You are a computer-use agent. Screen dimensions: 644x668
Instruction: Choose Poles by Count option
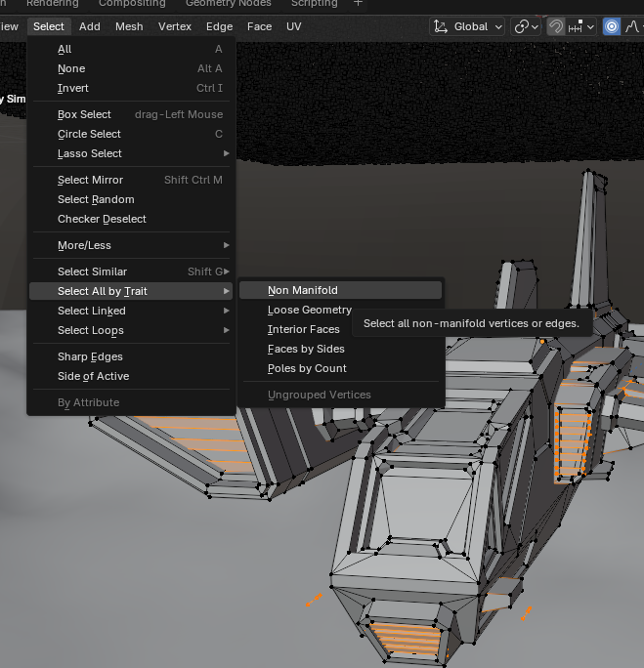[x=307, y=368]
